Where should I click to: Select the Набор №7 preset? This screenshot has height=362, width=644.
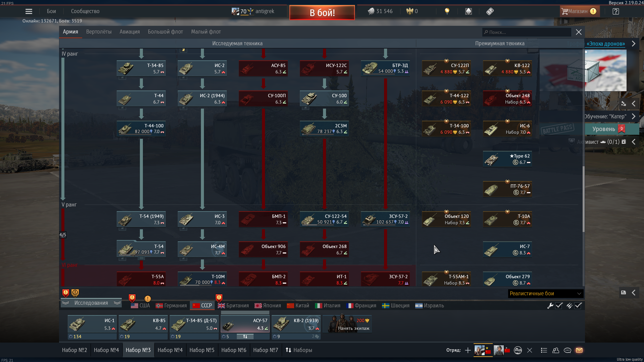(x=266, y=350)
